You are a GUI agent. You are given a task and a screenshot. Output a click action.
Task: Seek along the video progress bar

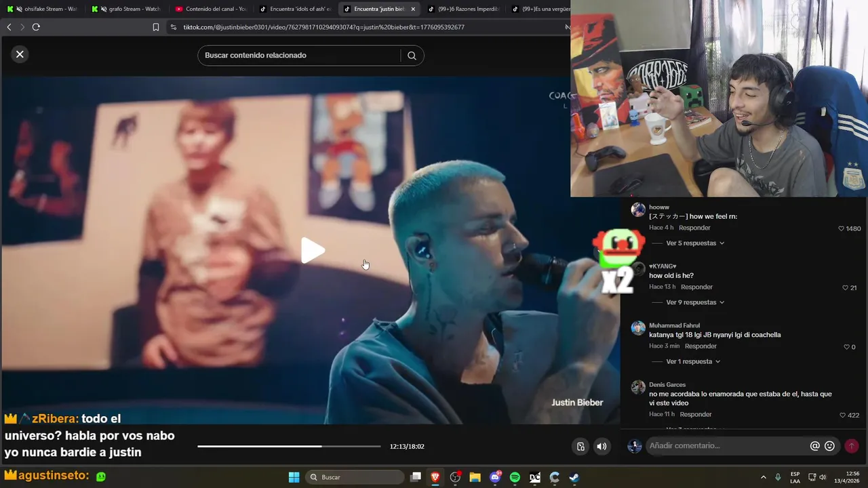point(289,446)
